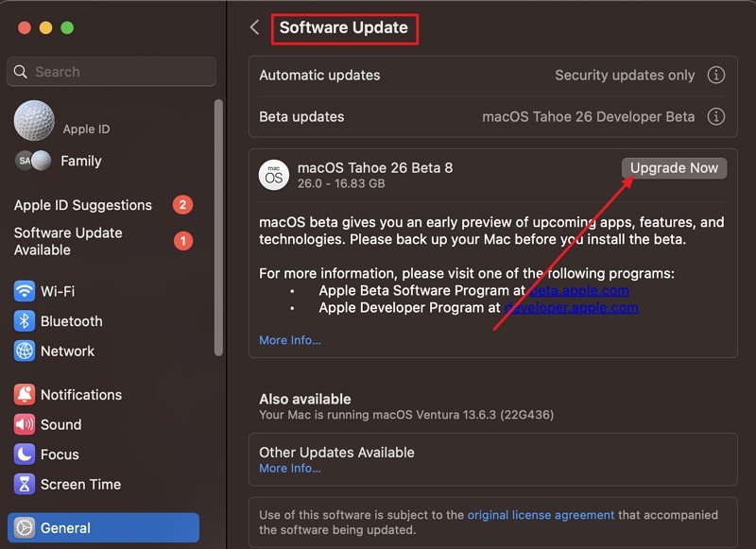The image size is (756, 549).
Task: Open the original license agreement link
Action: coord(540,515)
